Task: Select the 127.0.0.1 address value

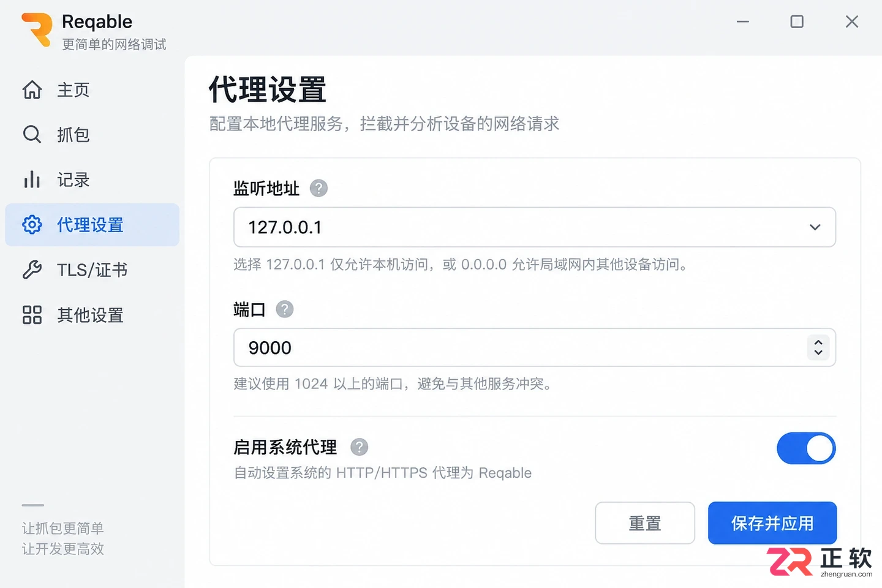Action: coord(285,227)
